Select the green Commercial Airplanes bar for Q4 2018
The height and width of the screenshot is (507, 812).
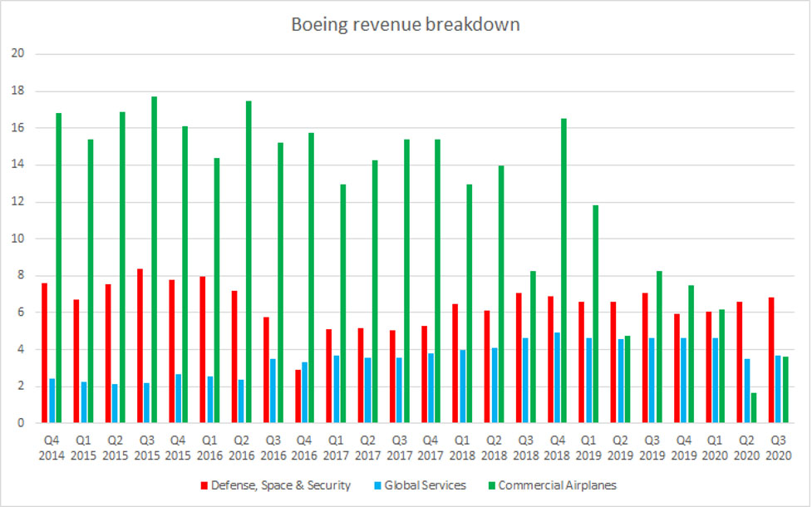pyautogui.click(x=564, y=271)
